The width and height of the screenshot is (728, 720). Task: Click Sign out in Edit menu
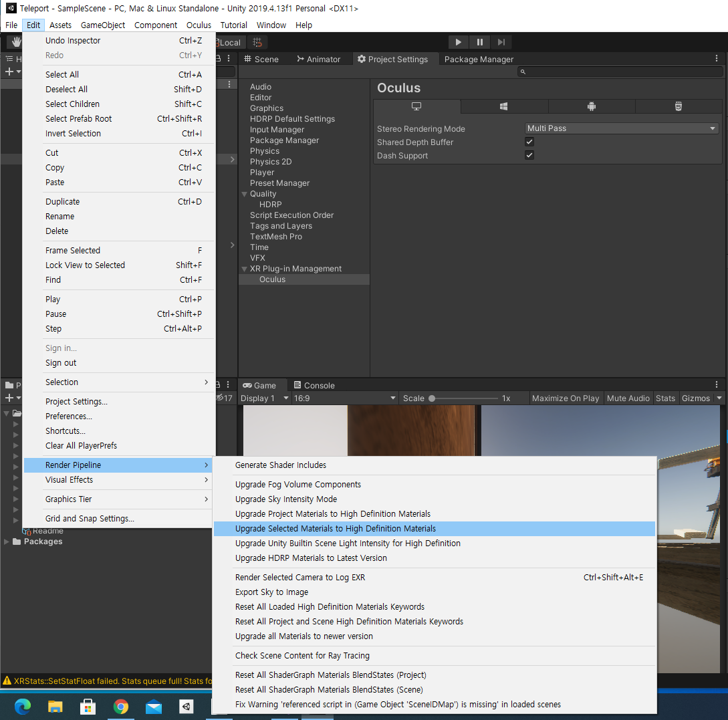(119, 362)
